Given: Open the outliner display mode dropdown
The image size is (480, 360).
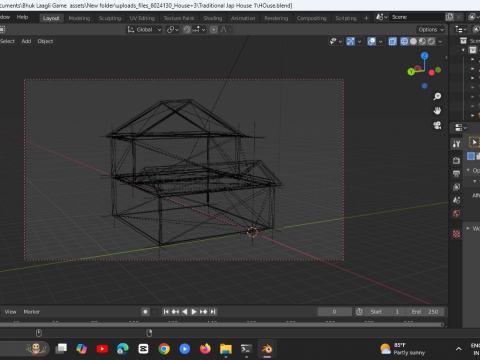Looking at the screenshot, I should click(x=461, y=30).
